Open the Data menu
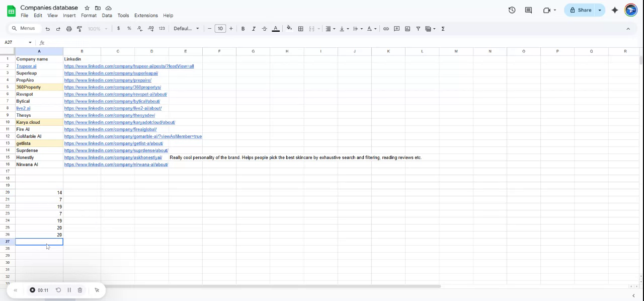This screenshot has width=644, height=301. click(x=107, y=16)
